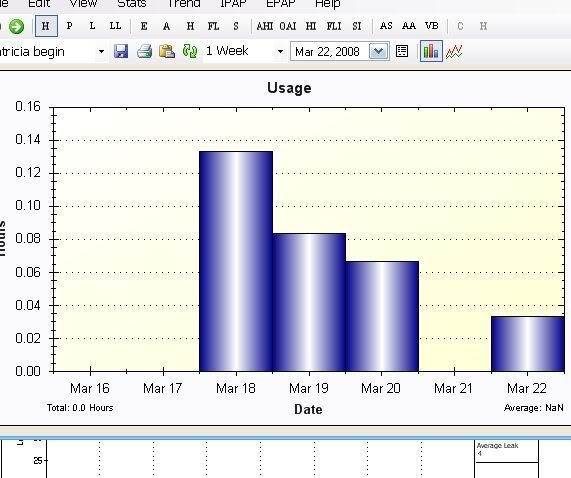Click the SI toolbar button

tap(357, 26)
